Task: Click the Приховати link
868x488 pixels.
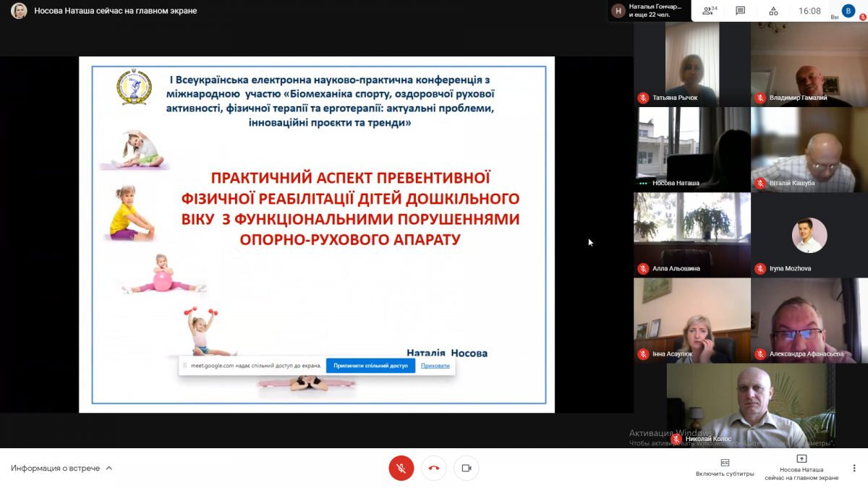Action: pyautogui.click(x=435, y=366)
